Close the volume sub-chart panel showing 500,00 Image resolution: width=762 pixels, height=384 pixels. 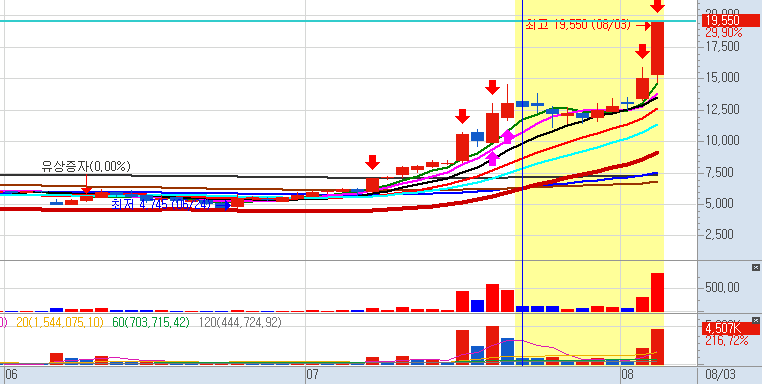(755, 267)
